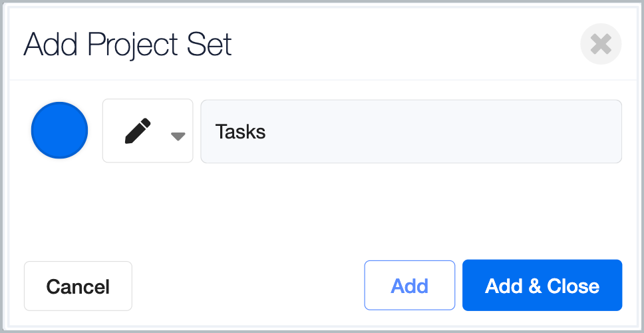Dismiss dialog using the gray X icon
644x333 pixels.
[x=601, y=44]
